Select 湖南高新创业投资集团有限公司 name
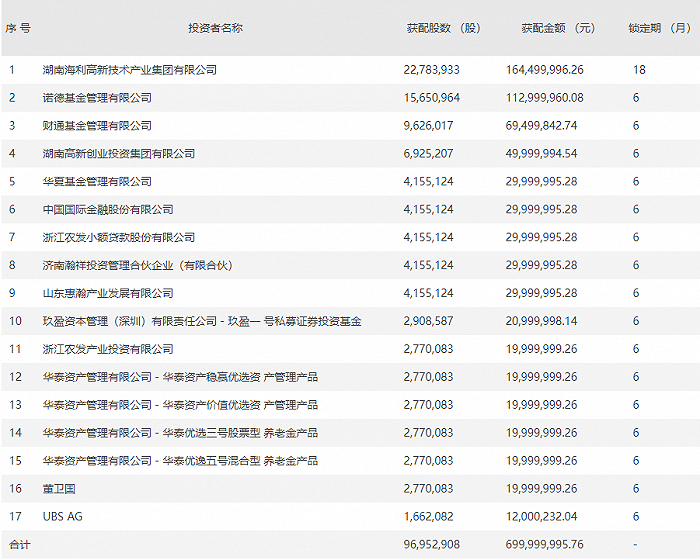The image size is (700, 560). 119,154
